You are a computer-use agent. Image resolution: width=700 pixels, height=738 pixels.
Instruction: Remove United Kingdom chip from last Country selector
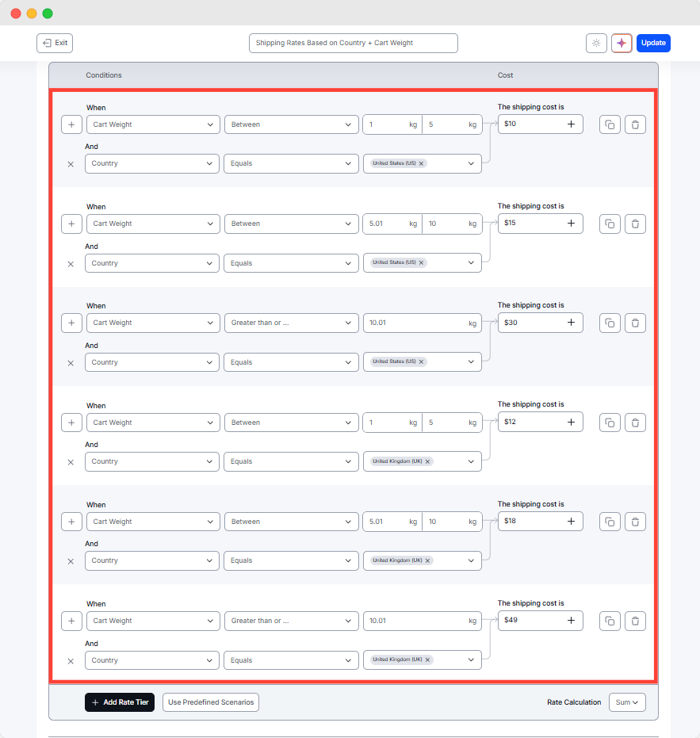(427, 660)
